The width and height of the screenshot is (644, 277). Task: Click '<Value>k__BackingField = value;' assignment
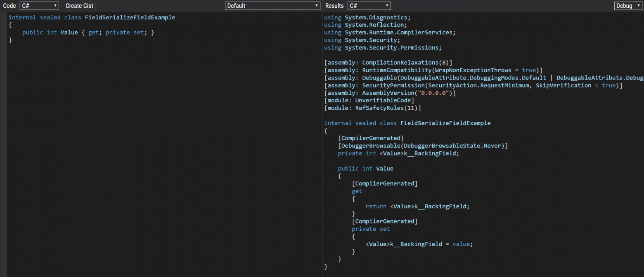419,244
